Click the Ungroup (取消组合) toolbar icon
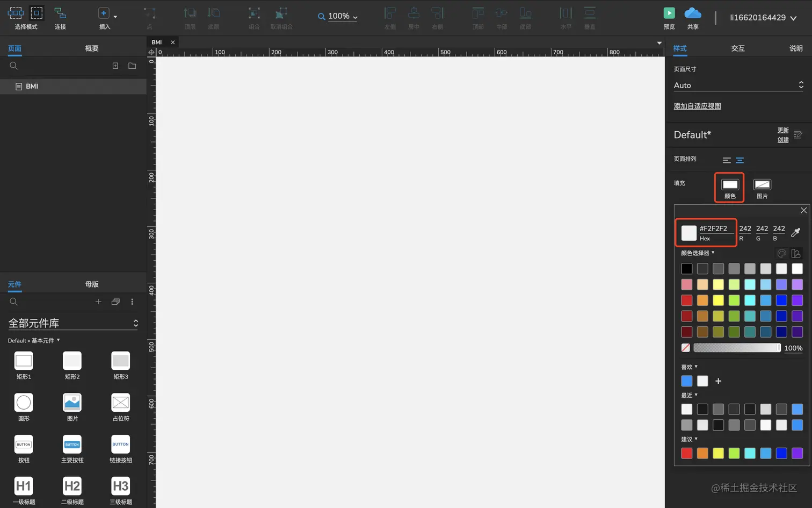This screenshot has height=508, width=812. 281,13
